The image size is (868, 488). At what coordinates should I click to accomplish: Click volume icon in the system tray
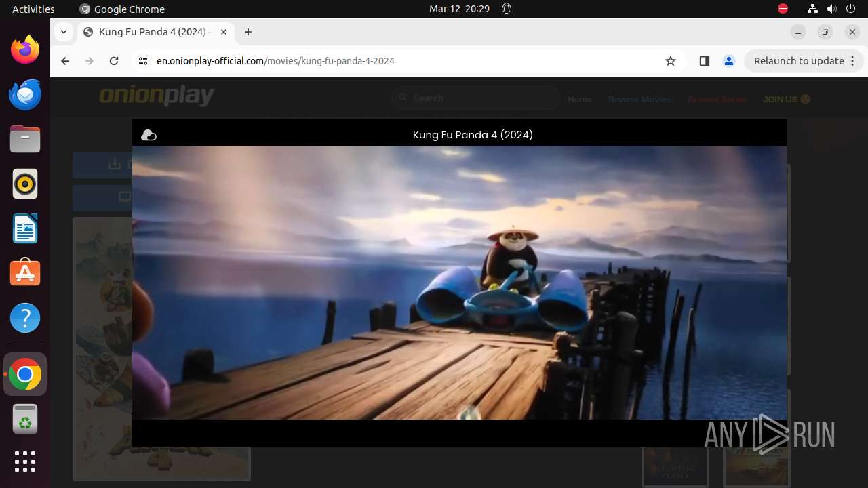coord(832,9)
